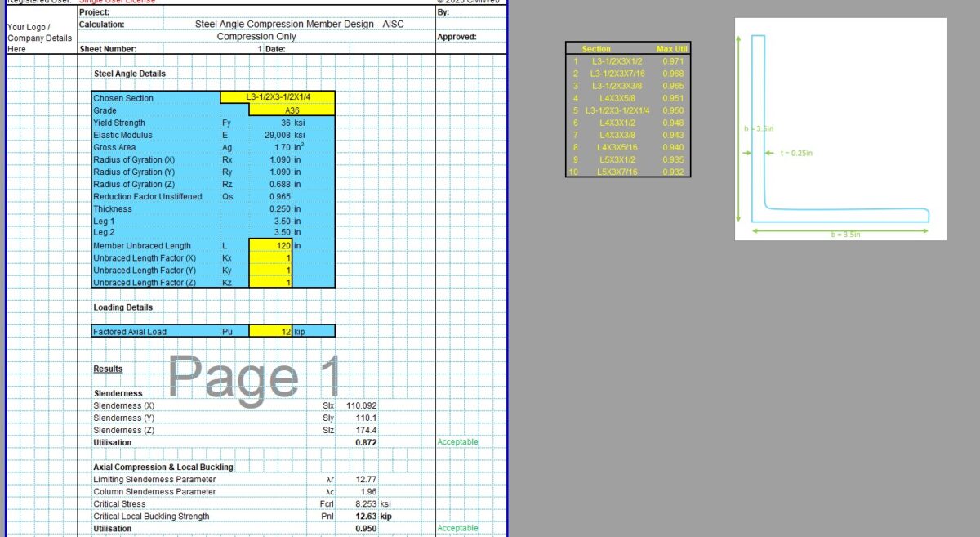
Task: Click the Approved field label
Action: click(x=457, y=37)
